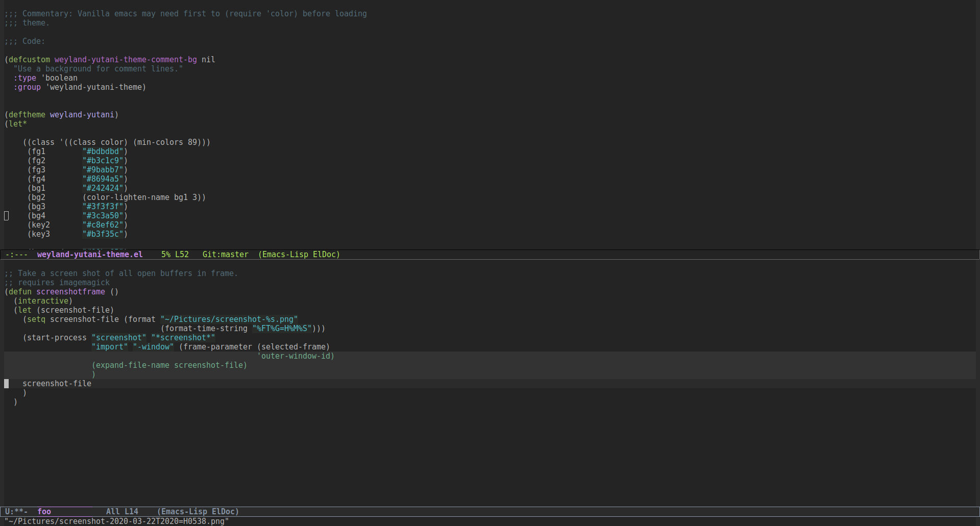The width and height of the screenshot is (980, 526).
Task: Place cursor on color value "#b3c1c9"
Action: (103, 160)
